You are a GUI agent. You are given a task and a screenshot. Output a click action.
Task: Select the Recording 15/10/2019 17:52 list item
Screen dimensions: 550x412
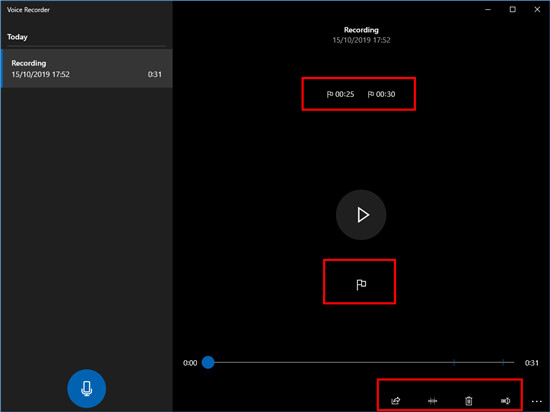[87, 68]
